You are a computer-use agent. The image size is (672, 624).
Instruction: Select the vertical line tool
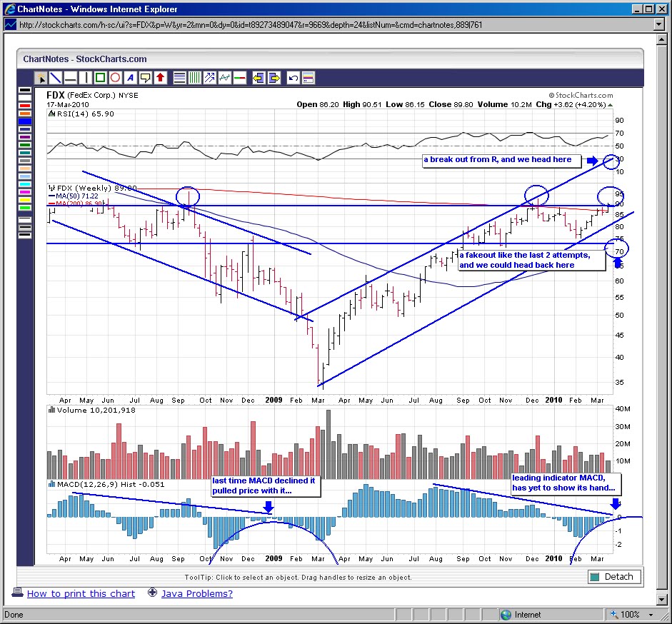point(86,78)
